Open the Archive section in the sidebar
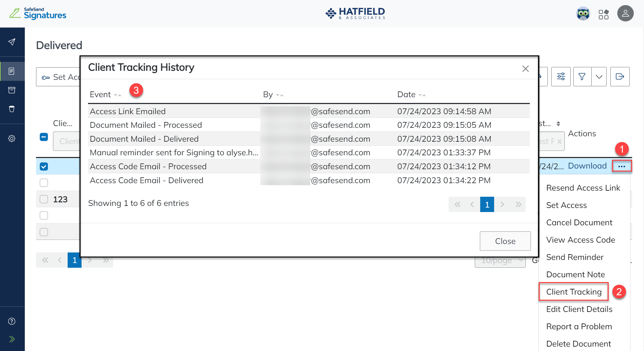The height and width of the screenshot is (351, 644). [12, 90]
